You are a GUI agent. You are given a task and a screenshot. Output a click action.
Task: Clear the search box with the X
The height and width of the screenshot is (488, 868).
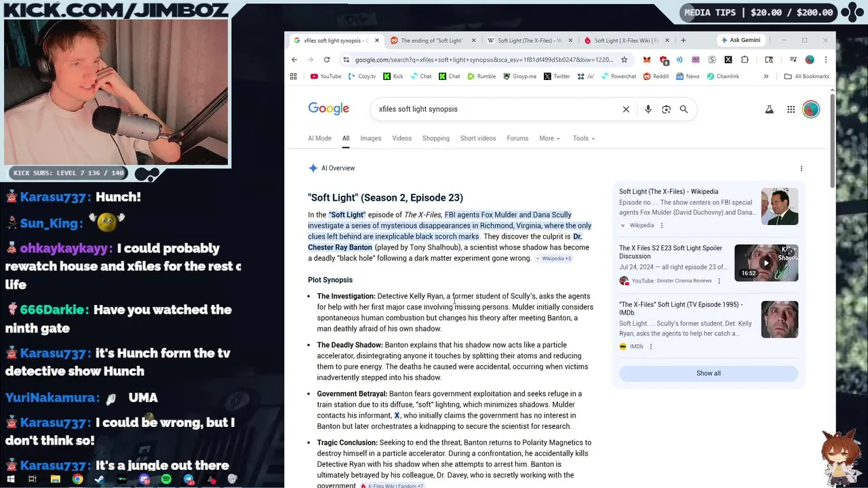point(626,109)
